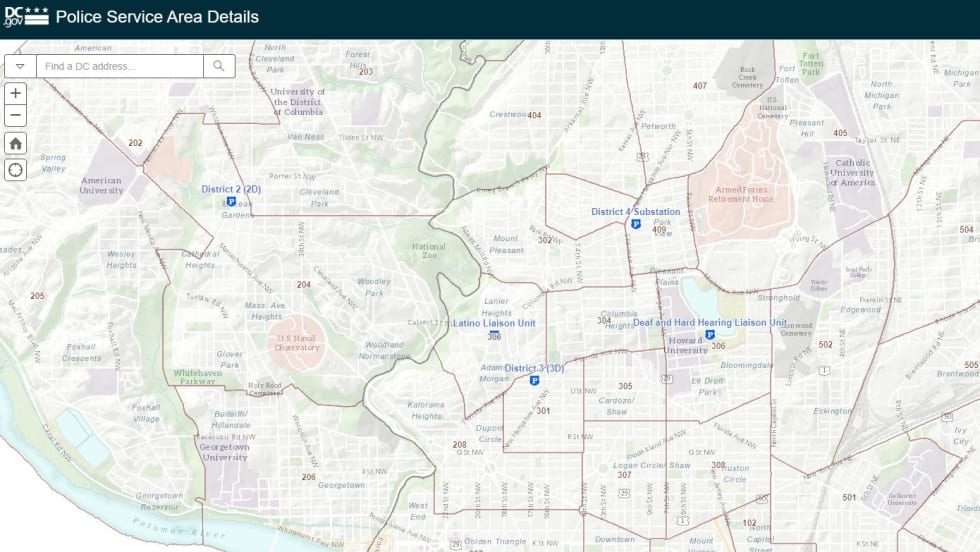Select the District 3 (3D) police marker
Image resolution: width=980 pixels, height=552 pixels.
click(x=535, y=381)
